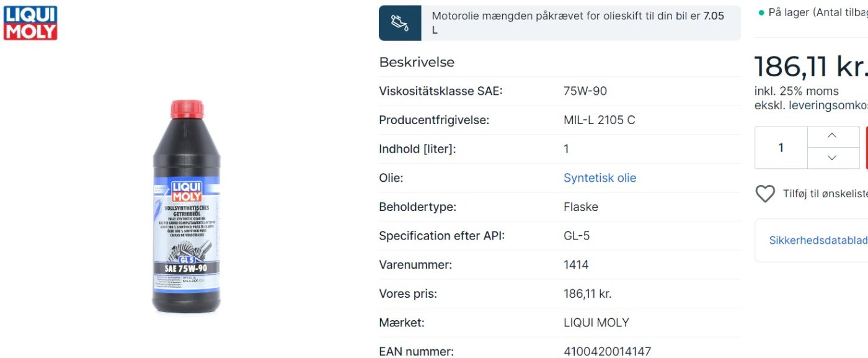Click the Mærket value LIQUI MOLY
This screenshot has width=868, height=358.
[x=596, y=323]
